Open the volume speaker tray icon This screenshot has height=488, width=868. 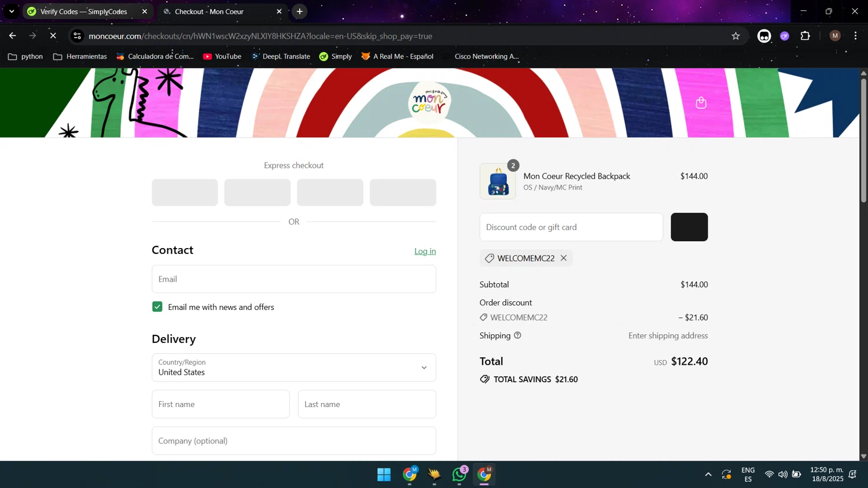(x=783, y=475)
